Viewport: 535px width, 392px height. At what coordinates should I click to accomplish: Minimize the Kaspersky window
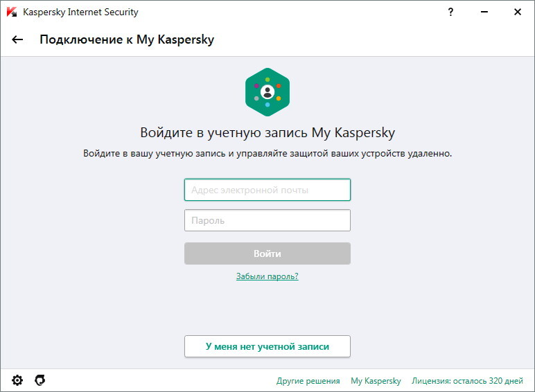tap(484, 12)
